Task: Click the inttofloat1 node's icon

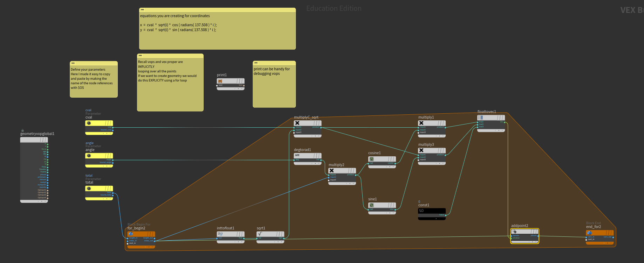Action: [220, 234]
